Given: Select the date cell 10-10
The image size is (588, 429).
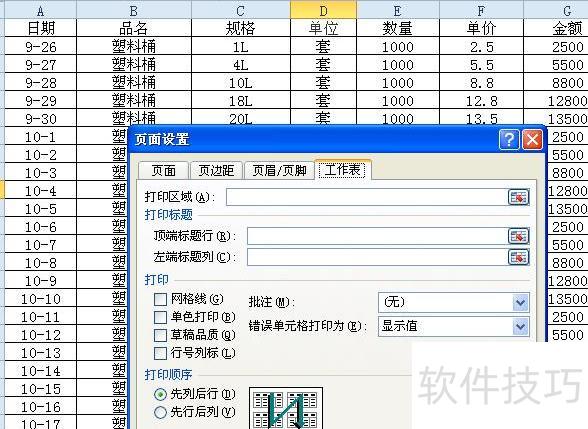Looking at the screenshot, I should [x=40, y=298].
